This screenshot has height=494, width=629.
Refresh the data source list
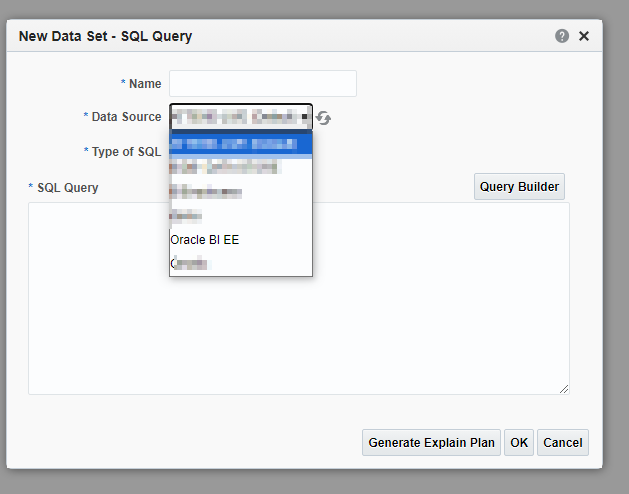pyautogui.click(x=324, y=118)
